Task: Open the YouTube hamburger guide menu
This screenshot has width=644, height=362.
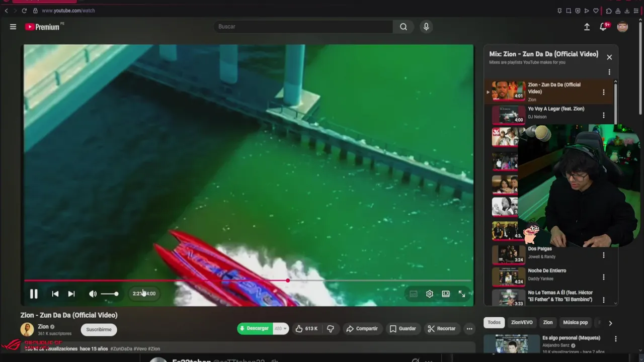Action: [13, 27]
